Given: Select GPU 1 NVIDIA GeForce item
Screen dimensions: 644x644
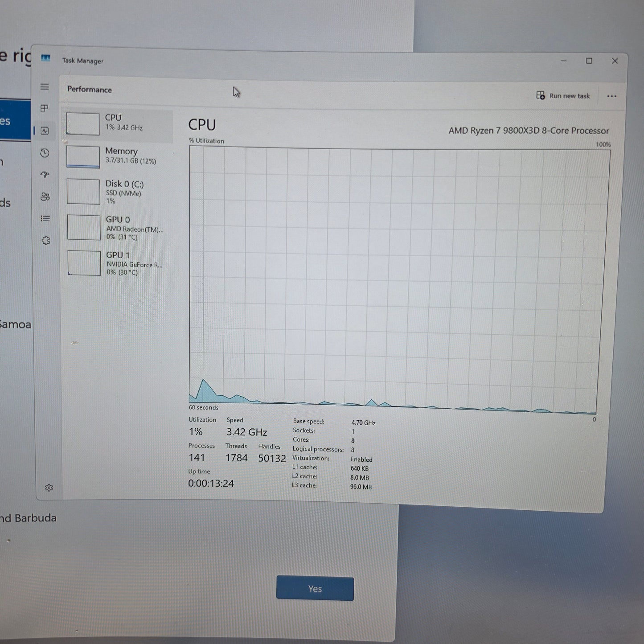Looking at the screenshot, I should click(x=119, y=263).
